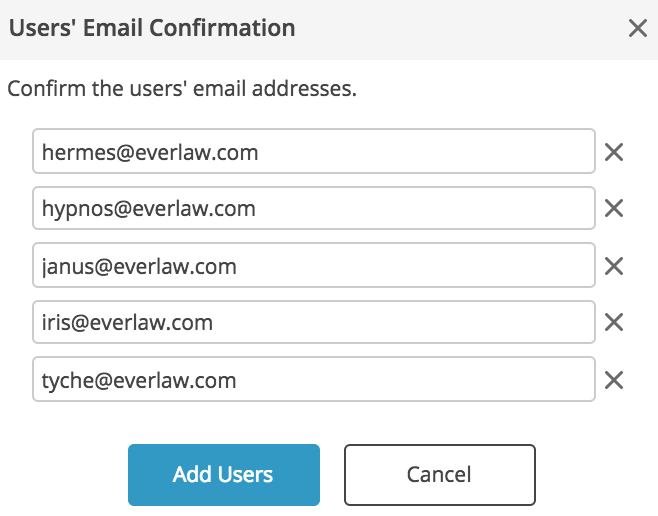Click the Confirm the users' email addresses text
658x516 pixels.
point(182,89)
